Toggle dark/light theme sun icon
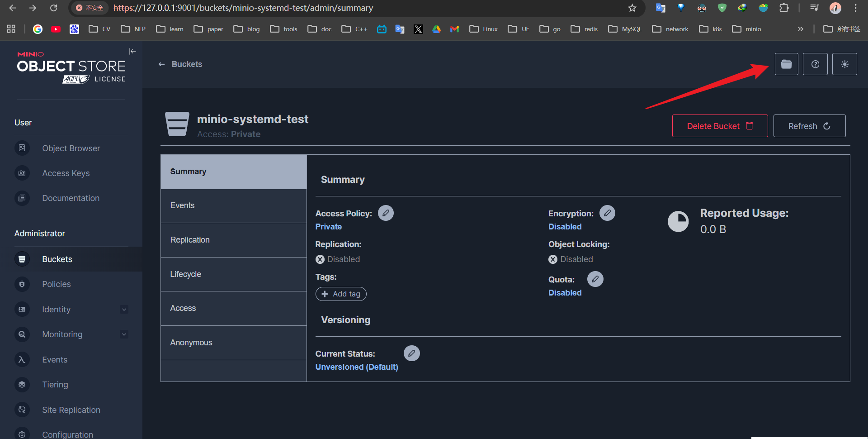This screenshot has height=439, width=868. tap(844, 64)
